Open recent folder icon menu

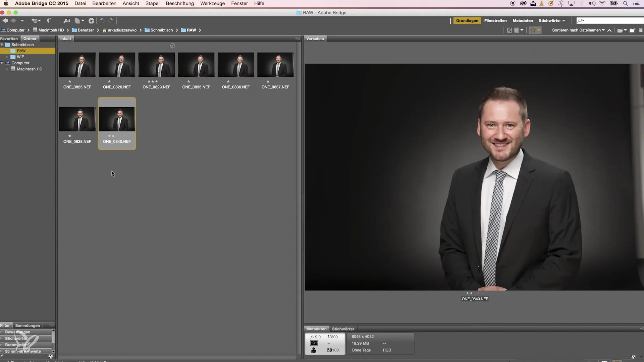(622, 30)
